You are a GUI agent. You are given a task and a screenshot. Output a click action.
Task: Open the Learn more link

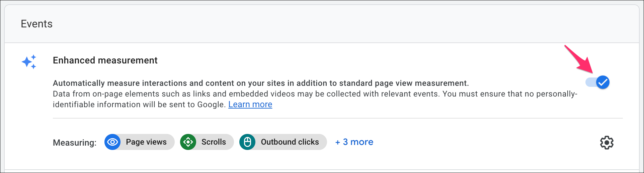(250, 105)
